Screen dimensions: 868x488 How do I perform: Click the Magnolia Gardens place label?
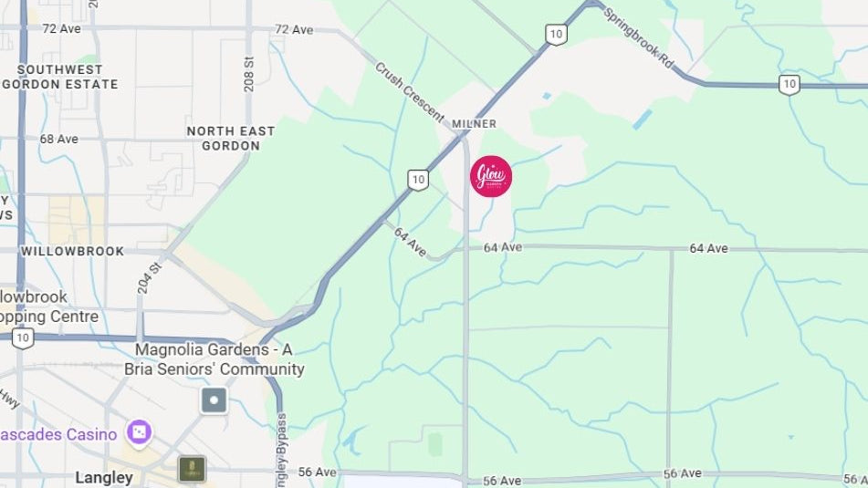click(214, 359)
